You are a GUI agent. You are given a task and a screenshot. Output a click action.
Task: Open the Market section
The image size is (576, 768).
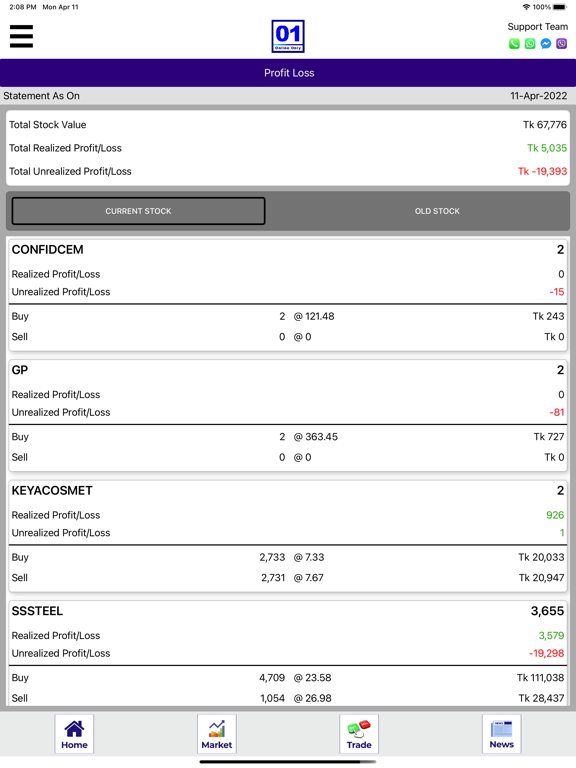216,733
